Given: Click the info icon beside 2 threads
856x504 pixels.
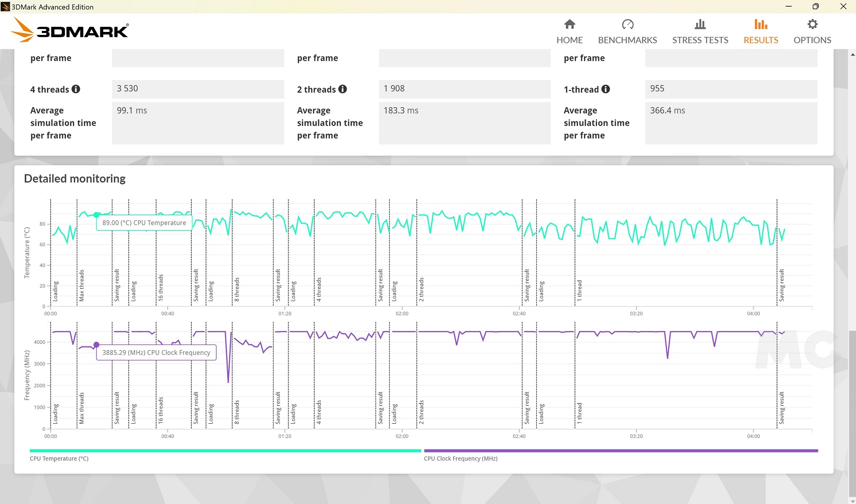Looking at the screenshot, I should click(343, 89).
